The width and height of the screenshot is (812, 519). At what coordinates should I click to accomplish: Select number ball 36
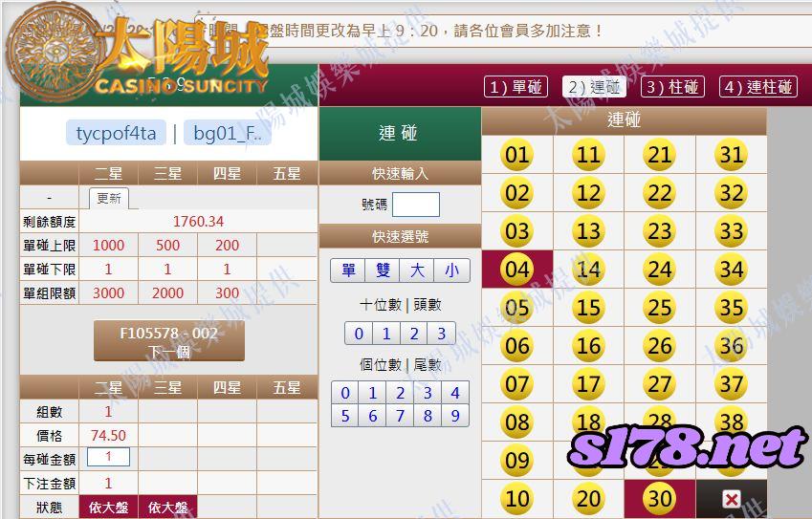click(x=732, y=346)
